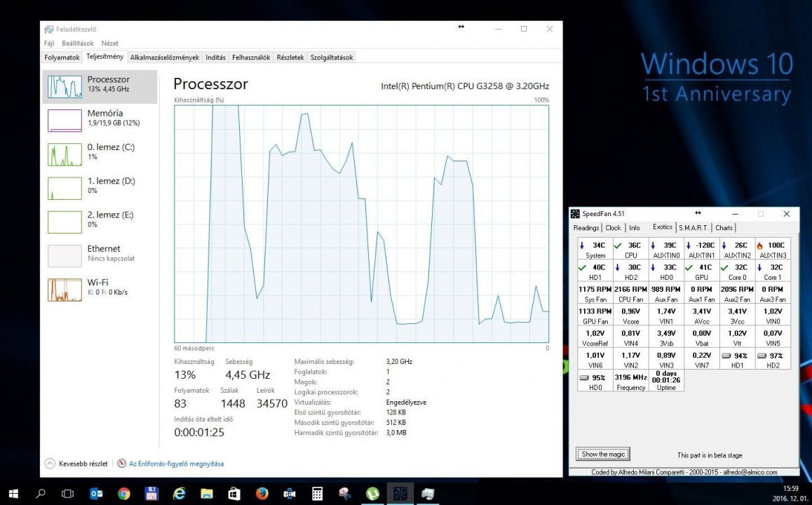Screen dimensions: 812x505
Task: Switch to the Részletek tab
Action: (x=290, y=58)
